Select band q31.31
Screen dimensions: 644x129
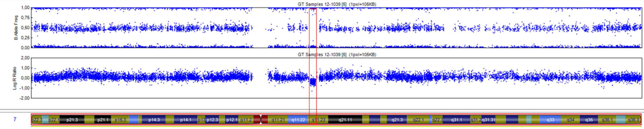[x=488, y=120]
